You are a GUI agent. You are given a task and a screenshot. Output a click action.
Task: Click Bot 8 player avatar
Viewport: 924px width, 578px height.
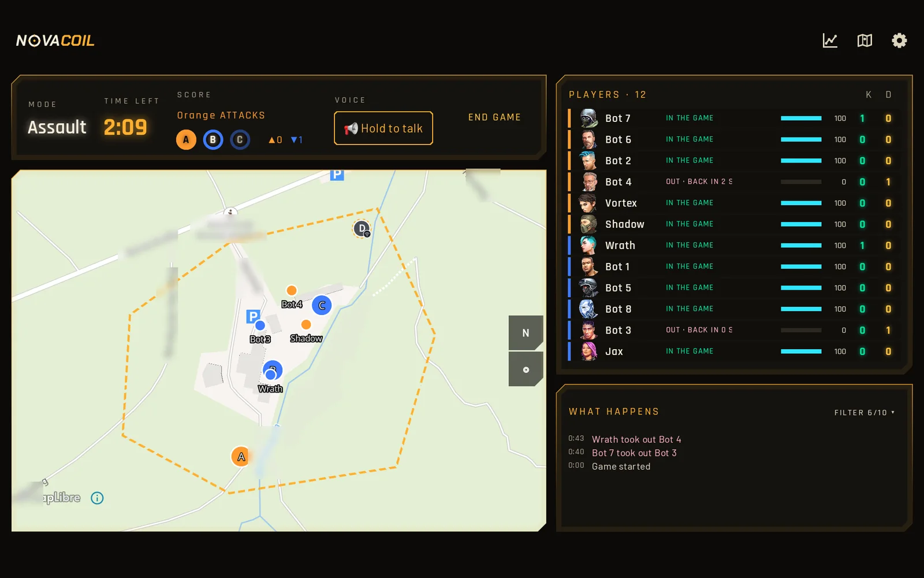coord(588,309)
